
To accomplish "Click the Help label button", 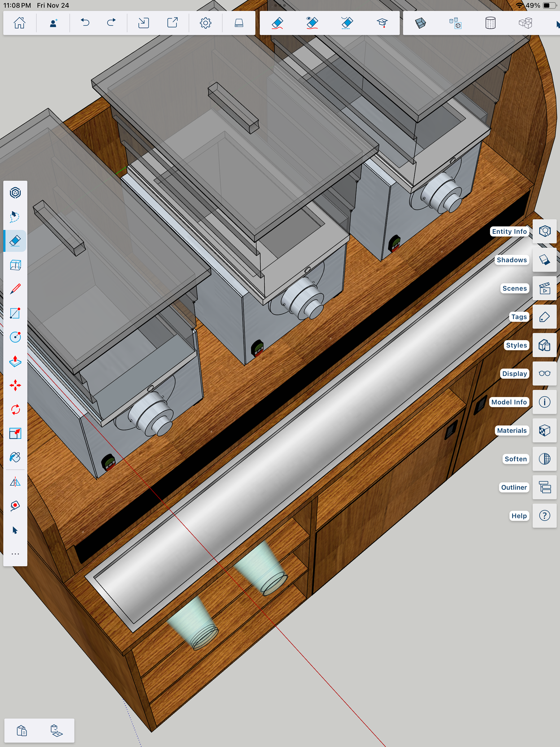I will (519, 516).
